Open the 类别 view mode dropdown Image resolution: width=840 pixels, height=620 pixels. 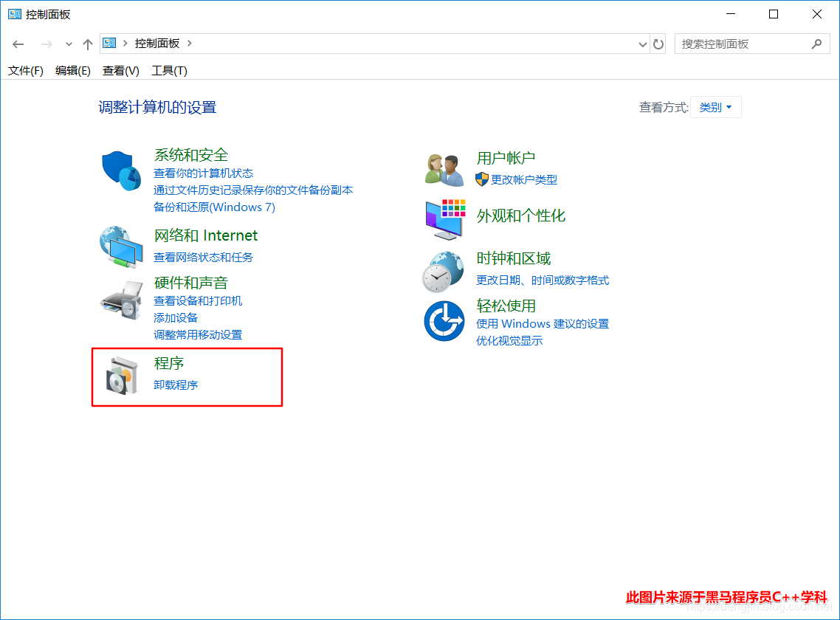715,106
